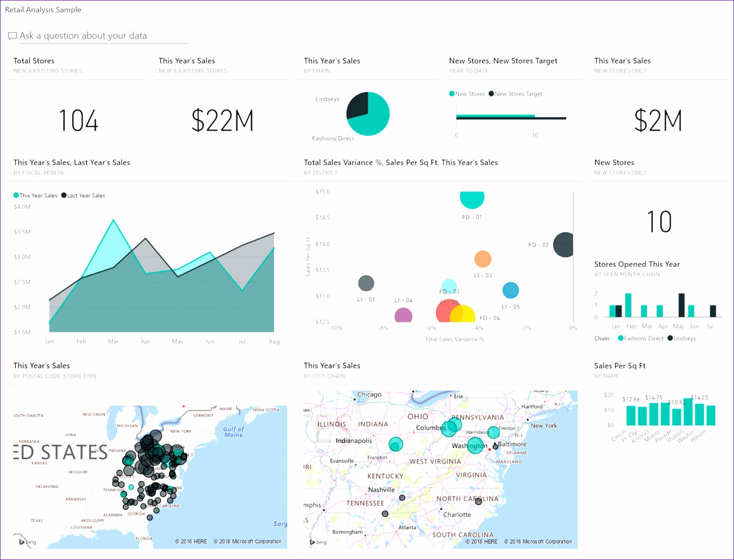Click Bing logo on city chain map
Image resolution: width=734 pixels, height=560 pixels.
point(318,542)
